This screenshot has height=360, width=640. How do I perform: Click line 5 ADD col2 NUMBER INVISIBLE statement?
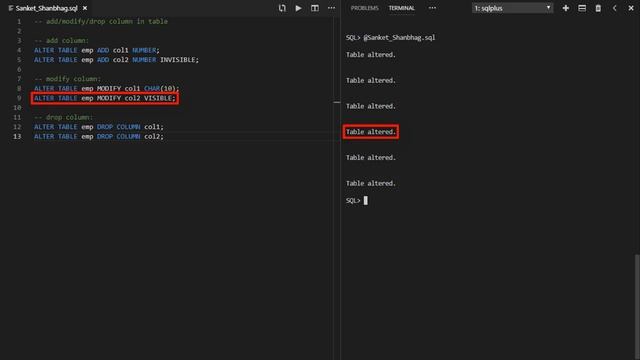coord(116,60)
